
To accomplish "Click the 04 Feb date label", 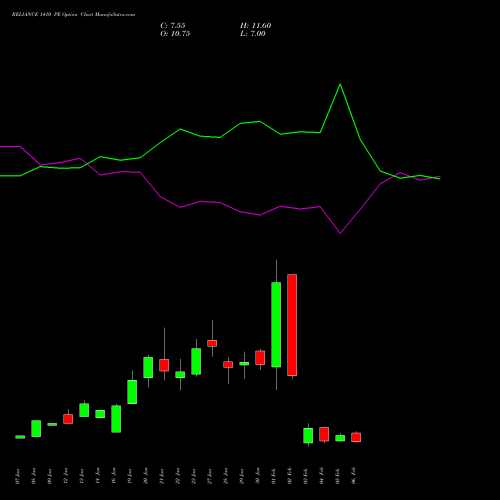I will (x=322, y=476).
